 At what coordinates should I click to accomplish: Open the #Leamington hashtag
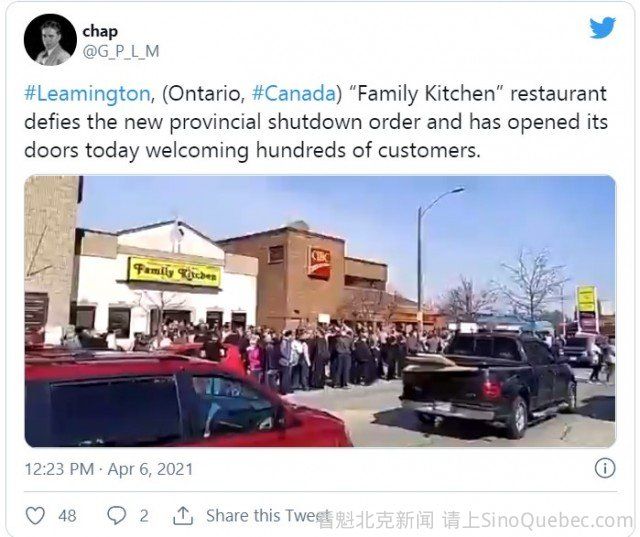click(87, 93)
